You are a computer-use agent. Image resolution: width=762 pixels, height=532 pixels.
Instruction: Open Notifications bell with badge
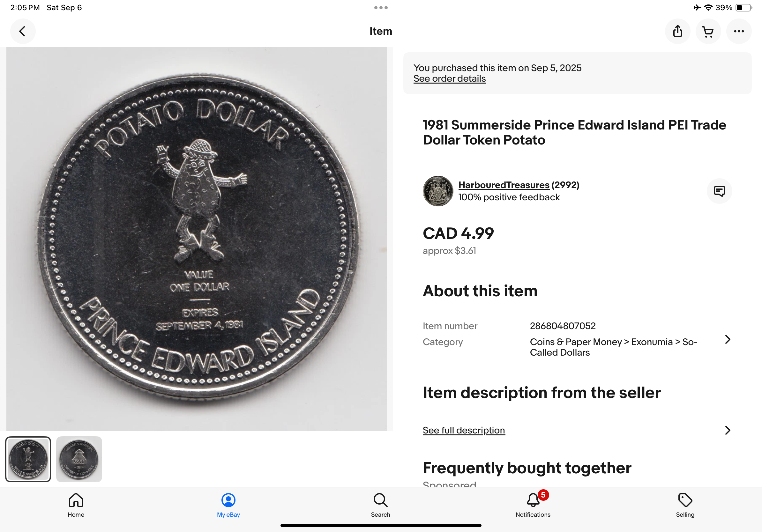(x=533, y=504)
